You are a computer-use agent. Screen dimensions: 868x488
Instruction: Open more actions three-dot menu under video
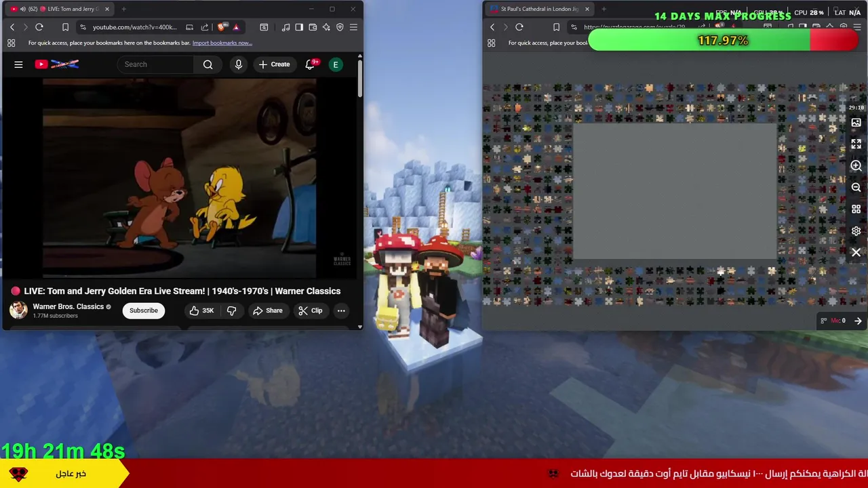[341, 310]
